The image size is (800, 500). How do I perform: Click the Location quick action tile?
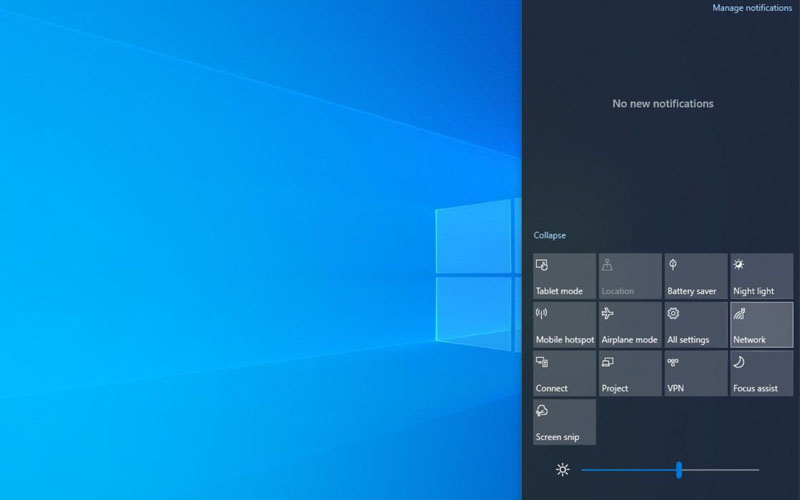[630, 276]
